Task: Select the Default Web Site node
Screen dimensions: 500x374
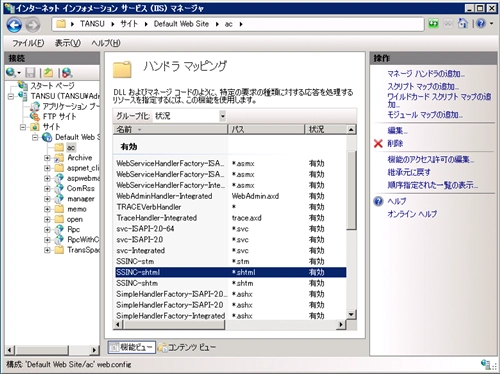Action: [77, 137]
